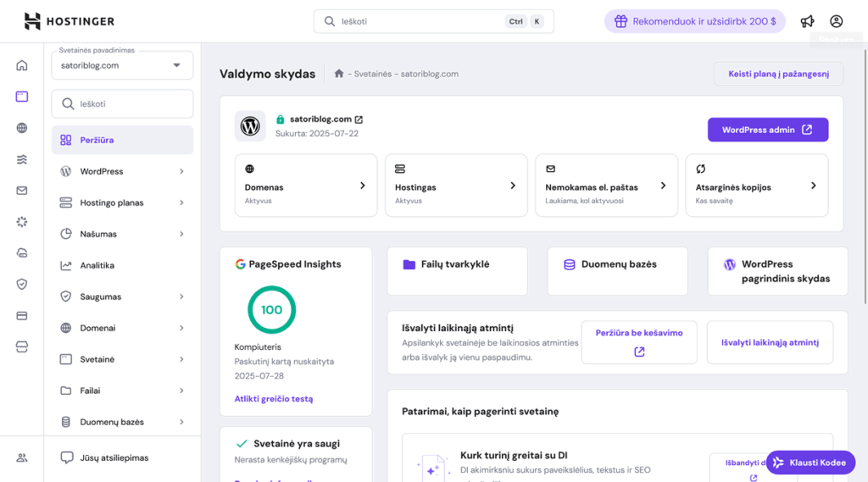Expand the sidebar Duomenų bazės menu
The height and width of the screenshot is (482, 868).
pos(122,422)
